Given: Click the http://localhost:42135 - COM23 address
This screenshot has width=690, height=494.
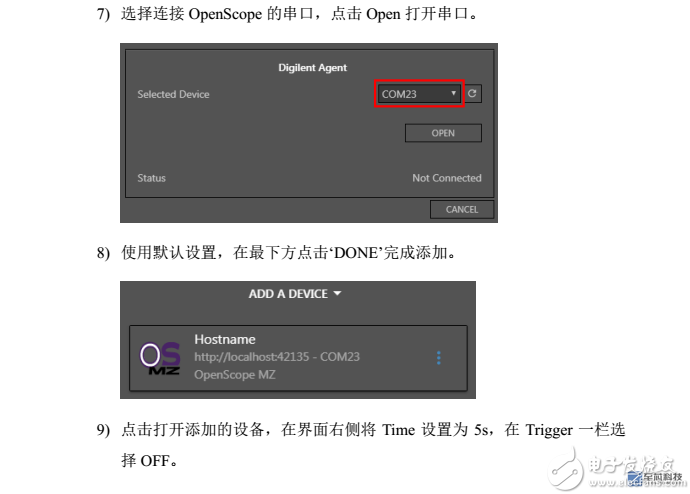Looking at the screenshot, I should coord(277,356).
